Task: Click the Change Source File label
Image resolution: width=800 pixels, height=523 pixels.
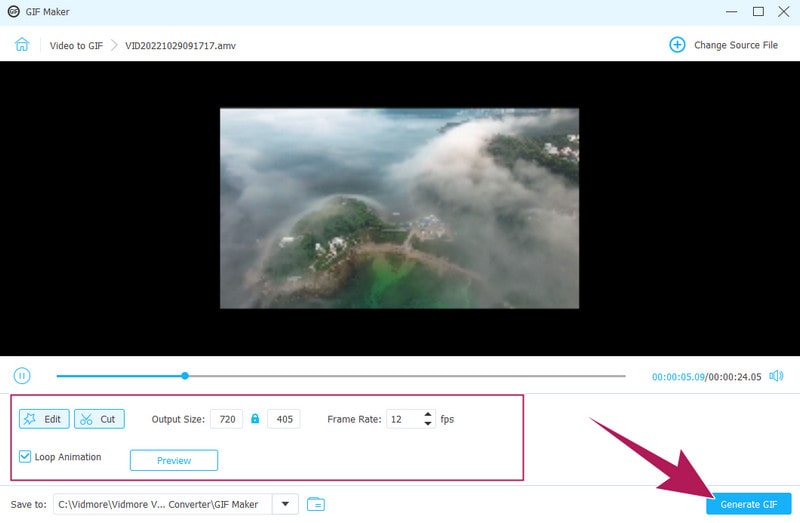Action: coord(736,45)
